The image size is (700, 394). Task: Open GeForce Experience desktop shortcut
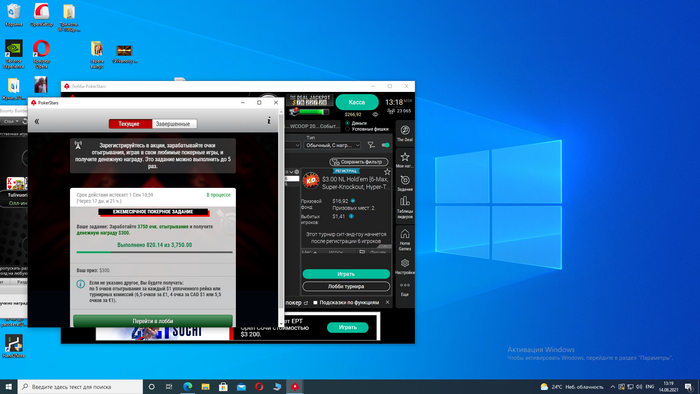(14, 54)
